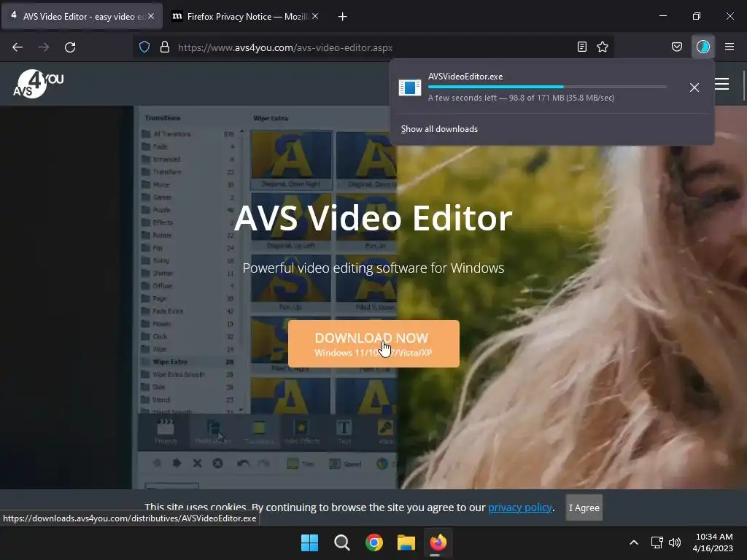
Task: Reload the current page
Action: coord(70,47)
